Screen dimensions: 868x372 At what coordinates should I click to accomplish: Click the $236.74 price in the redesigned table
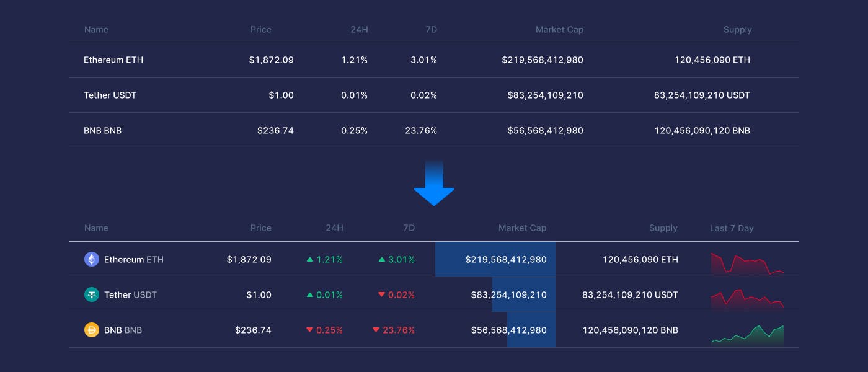point(254,330)
